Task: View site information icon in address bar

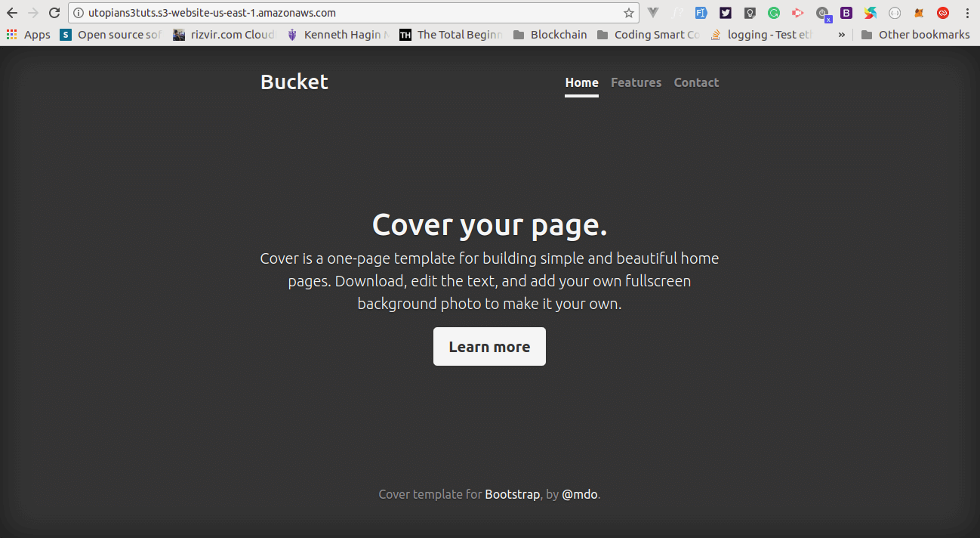Action: point(79,13)
